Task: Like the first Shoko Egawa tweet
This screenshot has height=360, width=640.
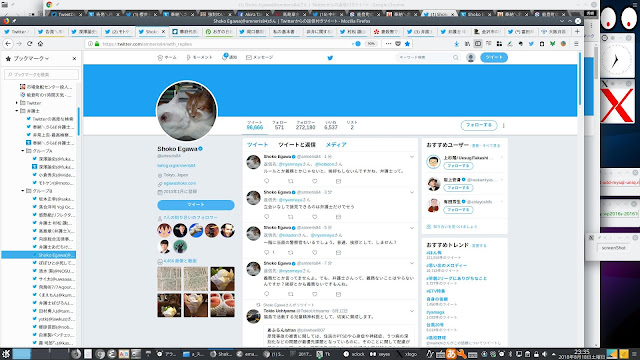Action: (x=315, y=181)
